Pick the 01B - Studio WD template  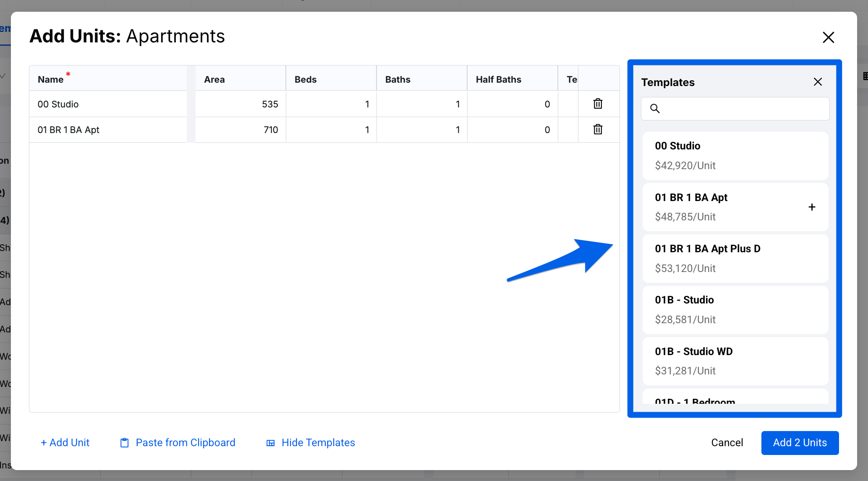coord(735,361)
